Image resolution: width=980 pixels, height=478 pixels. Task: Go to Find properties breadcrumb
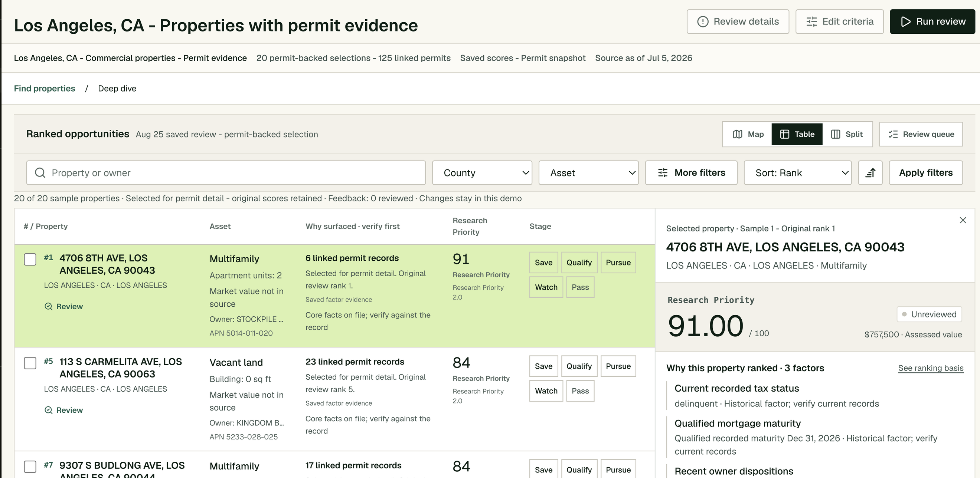click(45, 89)
